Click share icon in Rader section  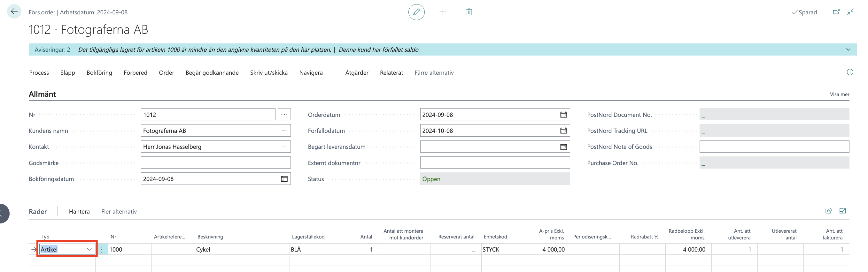(x=829, y=211)
